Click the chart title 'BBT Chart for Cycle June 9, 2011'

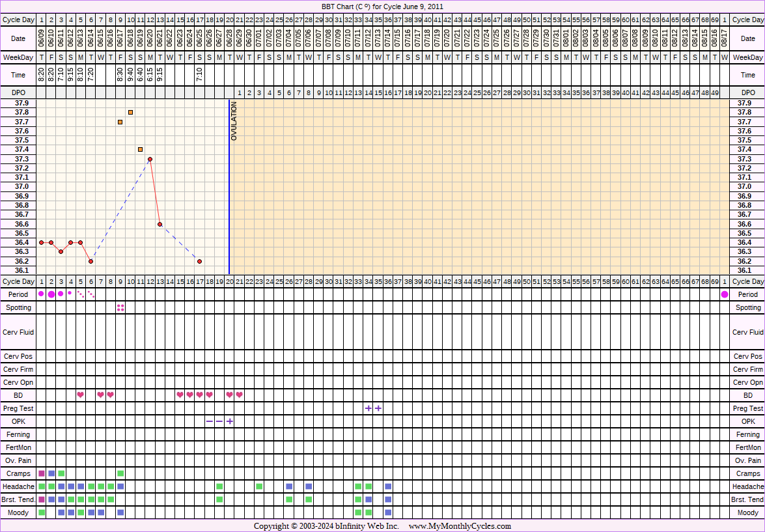click(383, 7)
